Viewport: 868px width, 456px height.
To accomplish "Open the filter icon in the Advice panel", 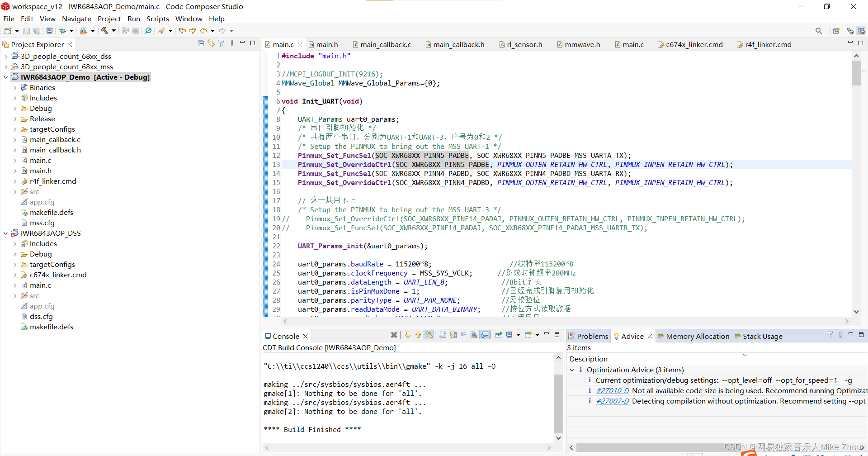I will click(830, 335).
